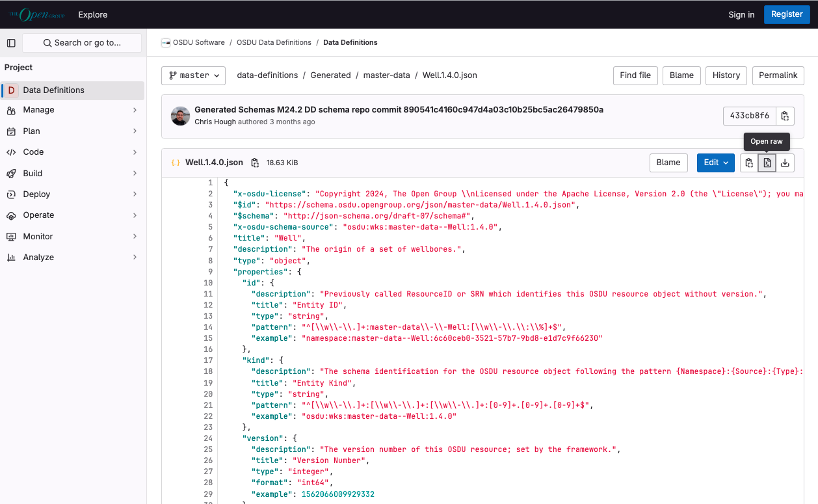This screenshot has height=504, width=818.
Task: Click the History button
Action: [x=726, y=75]
